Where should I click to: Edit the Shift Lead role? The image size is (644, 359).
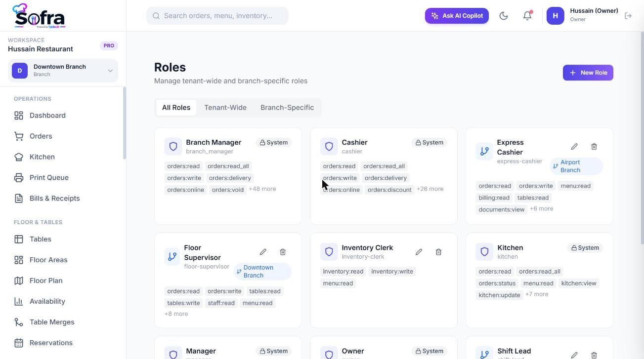click(574, 355)
